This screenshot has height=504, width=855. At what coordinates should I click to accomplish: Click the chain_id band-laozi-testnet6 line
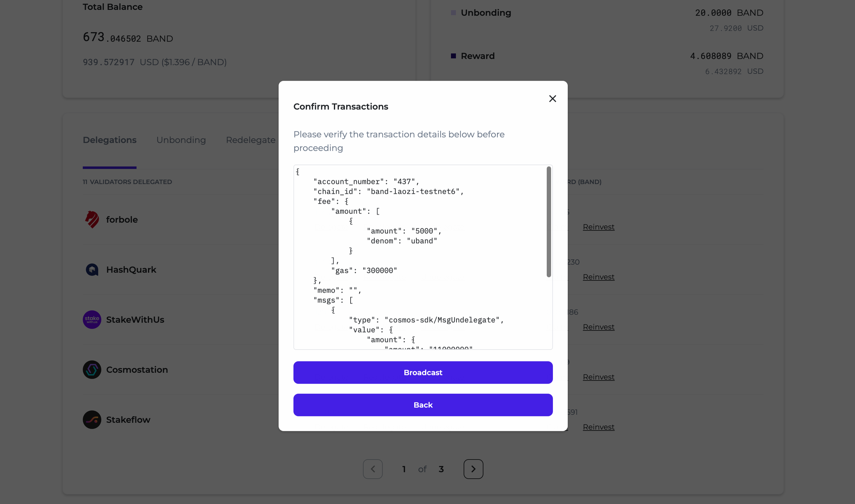[x=388, y=191]
